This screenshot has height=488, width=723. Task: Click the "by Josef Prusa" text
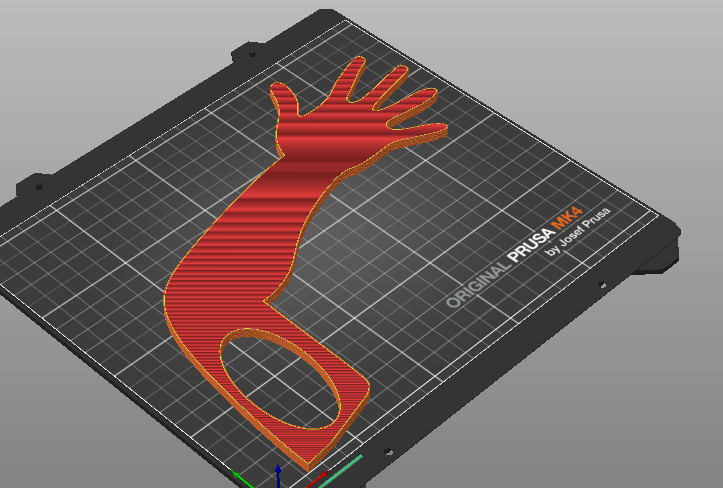point(577,231)
